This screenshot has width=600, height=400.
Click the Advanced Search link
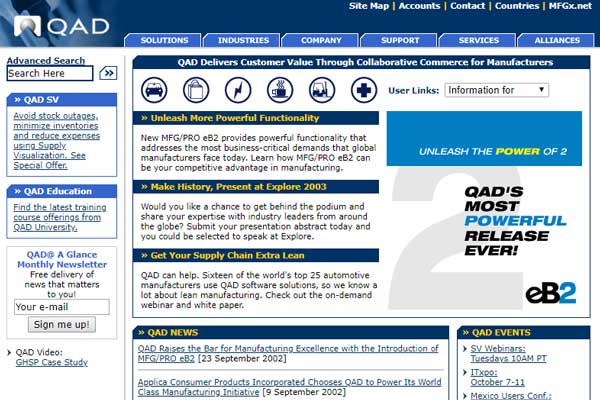coord(46,60)
